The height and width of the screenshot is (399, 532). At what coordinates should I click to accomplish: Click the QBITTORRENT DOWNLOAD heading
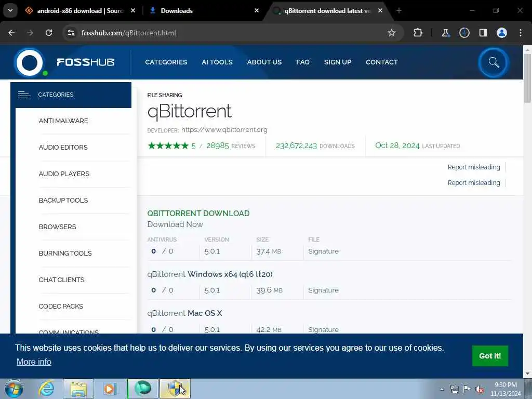tap(198, 214)
